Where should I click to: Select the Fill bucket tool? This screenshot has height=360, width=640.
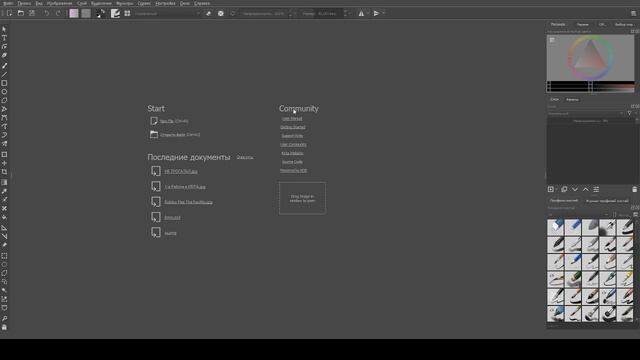coord(4,217)
